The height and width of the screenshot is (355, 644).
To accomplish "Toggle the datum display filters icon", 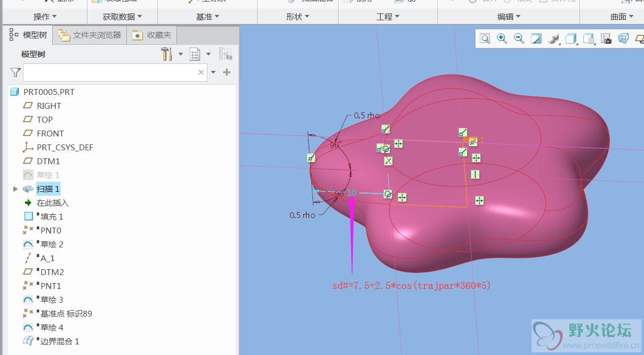I will tap(639, 38).
